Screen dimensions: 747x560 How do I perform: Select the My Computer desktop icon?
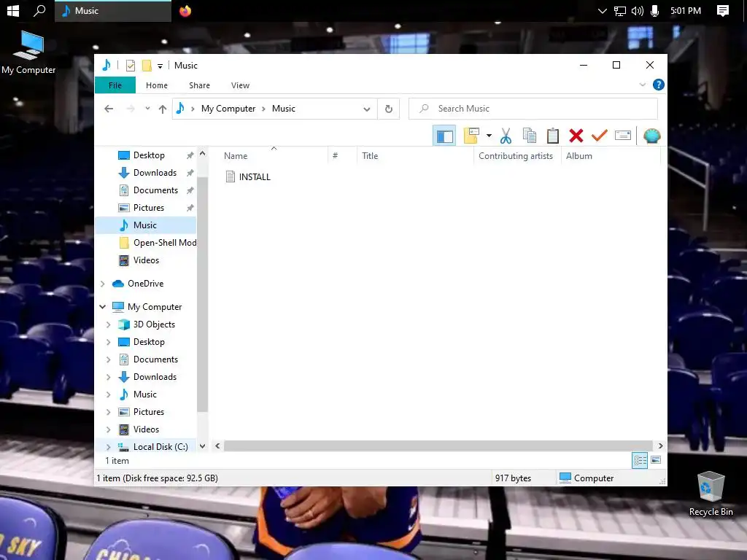pyautogui.click(x=28, y=52)
